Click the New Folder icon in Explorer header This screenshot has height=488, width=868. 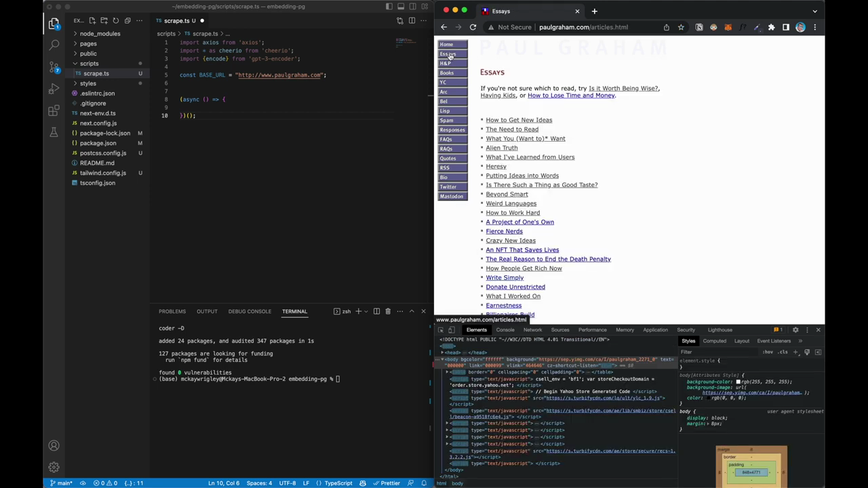pos(104,20)
